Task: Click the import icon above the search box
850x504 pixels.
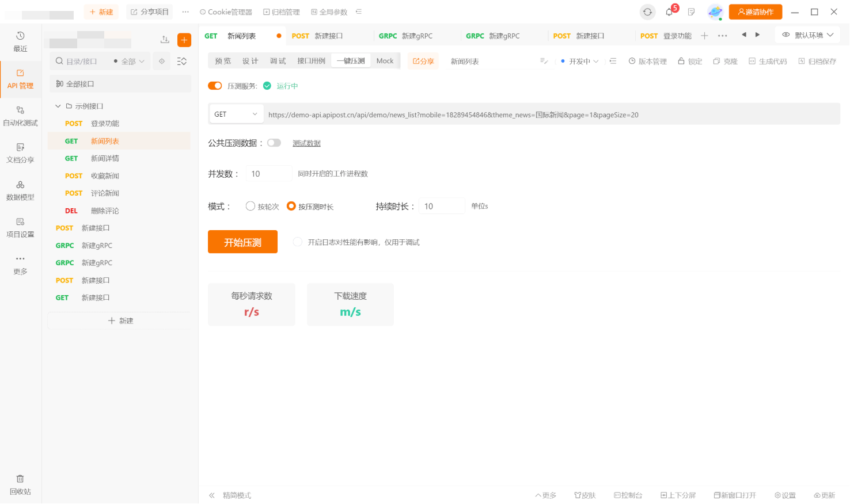Action: pos(165,39)
